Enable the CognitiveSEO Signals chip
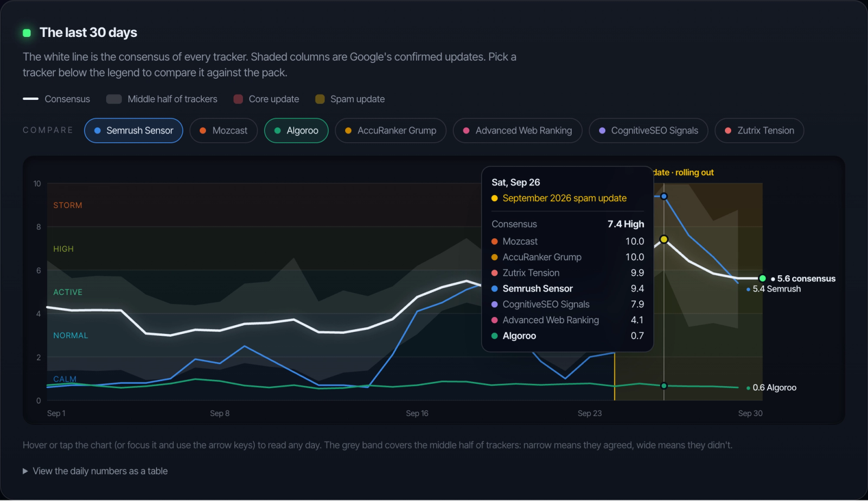This screenshot has width=868, height=501. click(648, 131)
